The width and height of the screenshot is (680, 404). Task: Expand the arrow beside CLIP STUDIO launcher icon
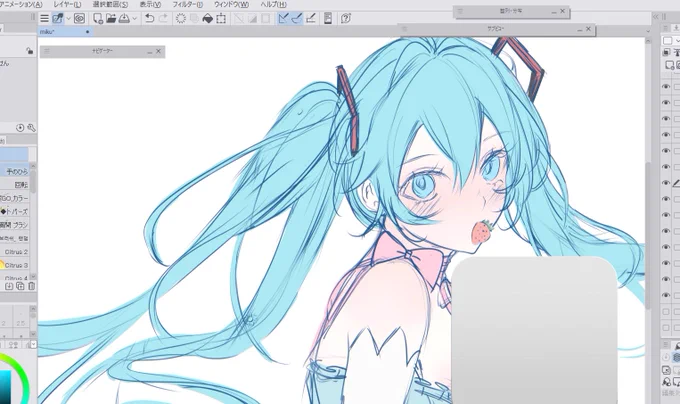point(68,19)
